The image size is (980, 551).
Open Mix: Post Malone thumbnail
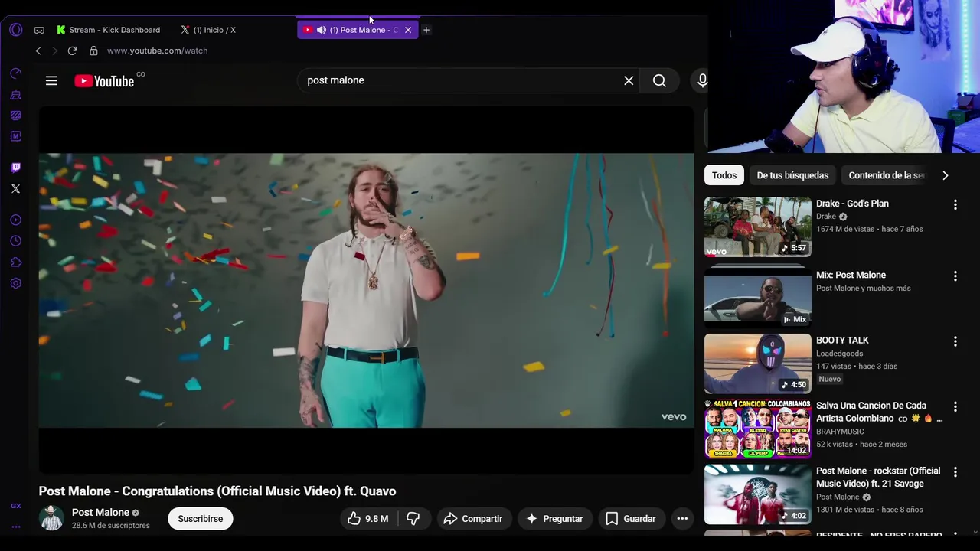(x=757, y=297)
